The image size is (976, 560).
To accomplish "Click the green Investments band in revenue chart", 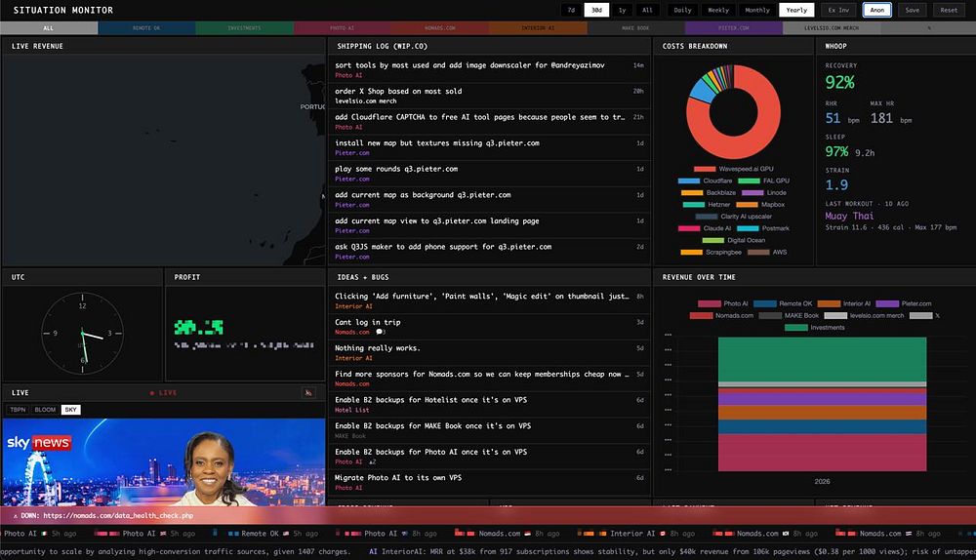I will point(822,359).
